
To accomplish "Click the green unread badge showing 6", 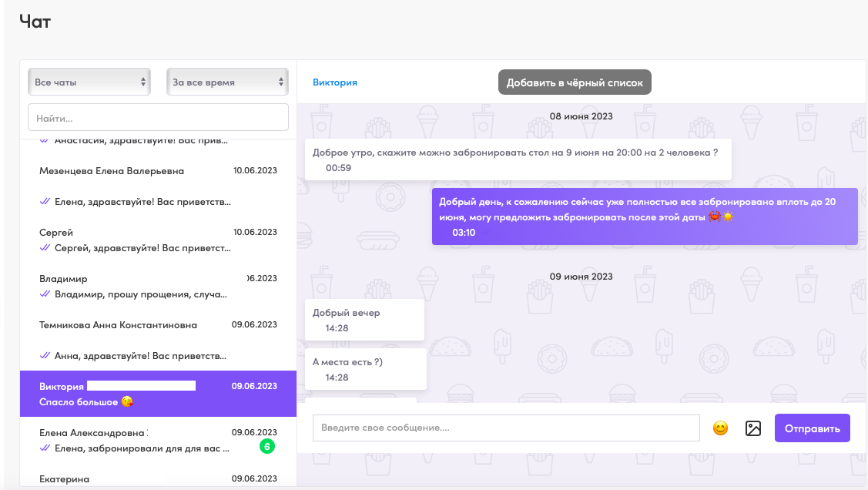I will click(x=267, y=446).
